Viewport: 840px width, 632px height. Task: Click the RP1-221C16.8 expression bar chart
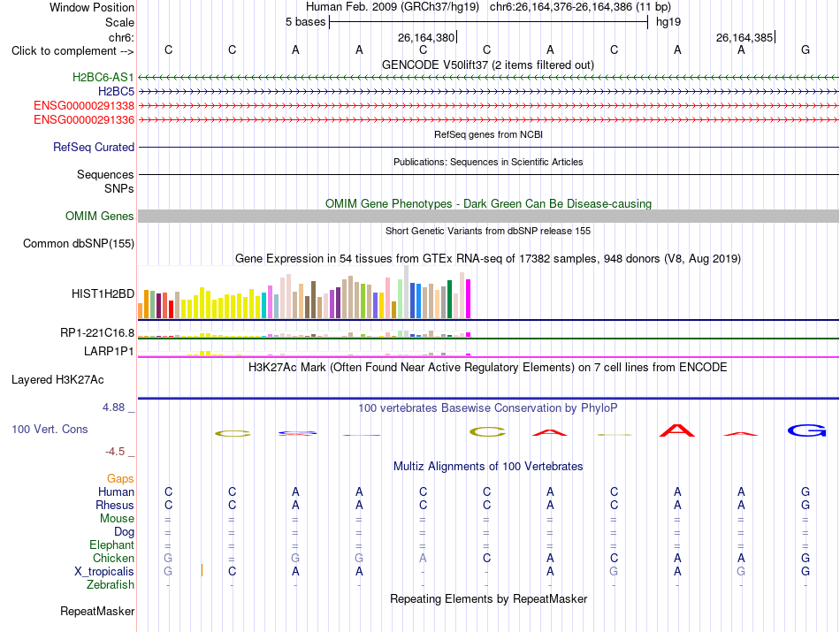pyautogui.click(x=304, y=333)
